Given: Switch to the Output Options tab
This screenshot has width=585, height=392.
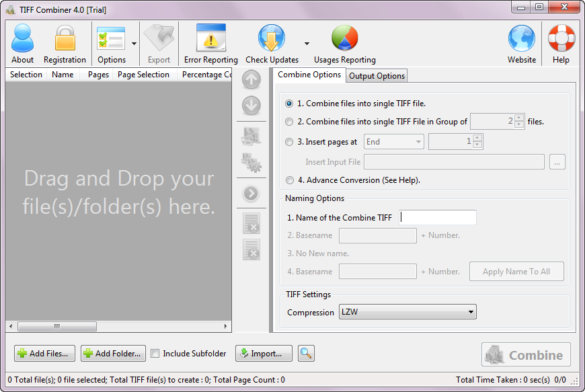Looking at the screenshot, I should coord(377,76).
